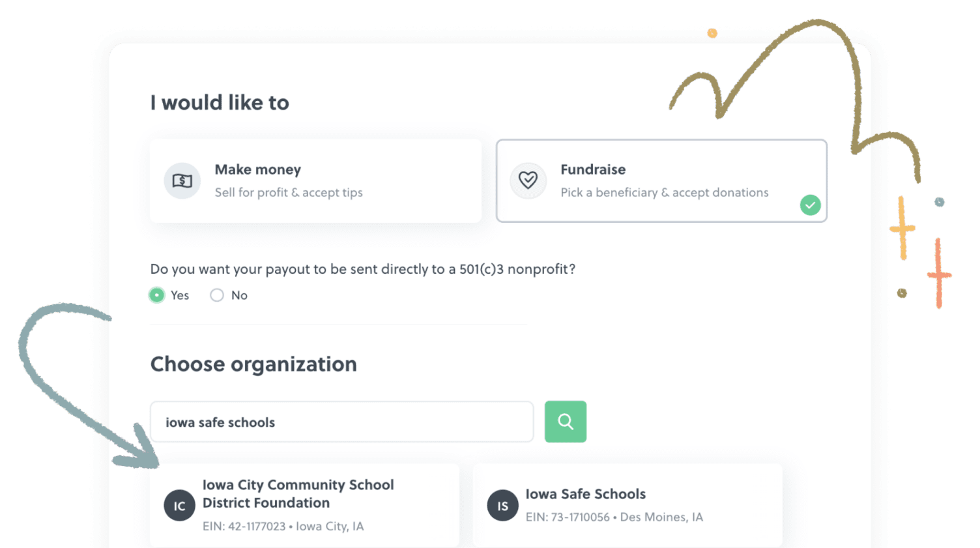Select Iowa City Community School District Foundation
Viewport: 980px width, 548px height.
tap(304, 506)
